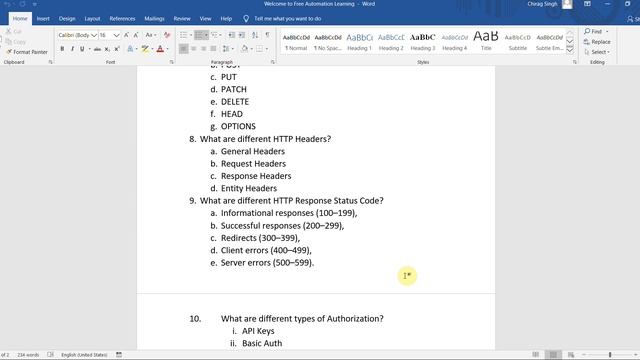Switch to Print Layout view icon
This screenshot has height=360, width=640.
pyautogui.click(x=553, y=355)
